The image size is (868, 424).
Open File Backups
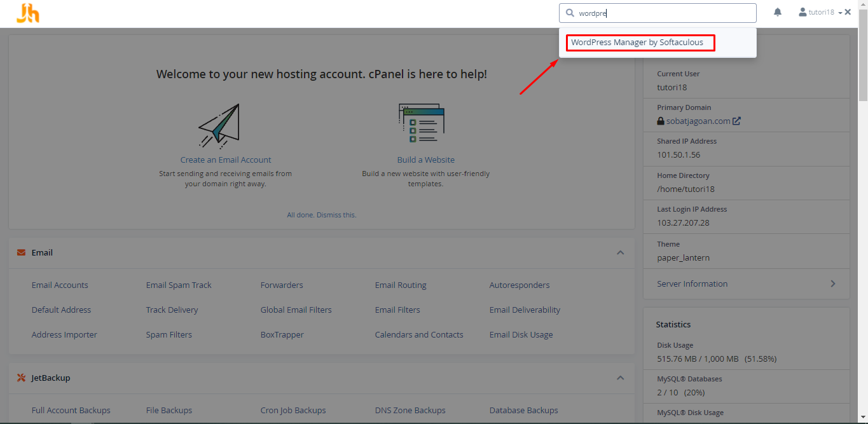tap(169, 410)
